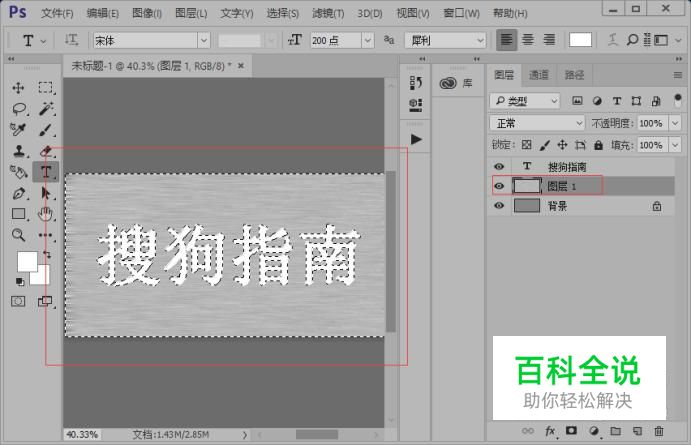Lock all layer attributes

(598, 145)
